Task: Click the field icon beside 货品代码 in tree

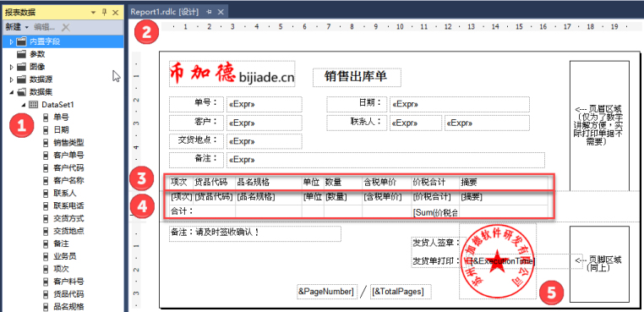Action: (x=46, y=294)
